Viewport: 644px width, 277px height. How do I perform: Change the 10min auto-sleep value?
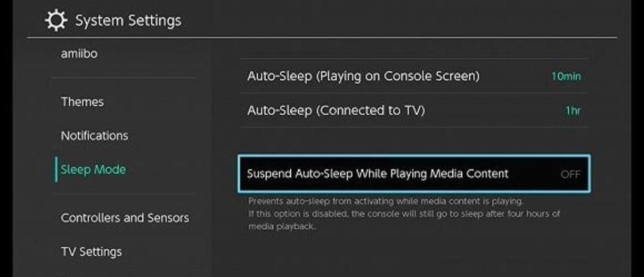click(566, 76)
